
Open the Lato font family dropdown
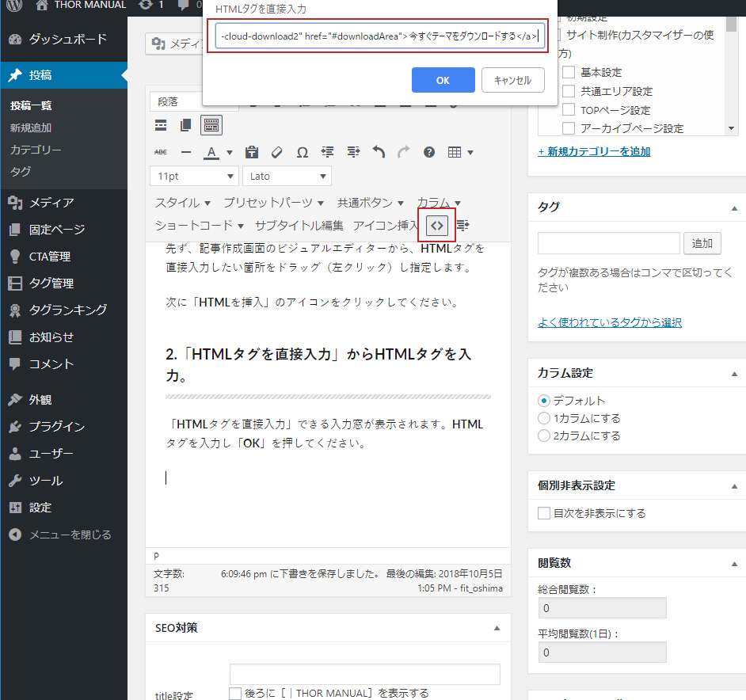click(287, 176)
